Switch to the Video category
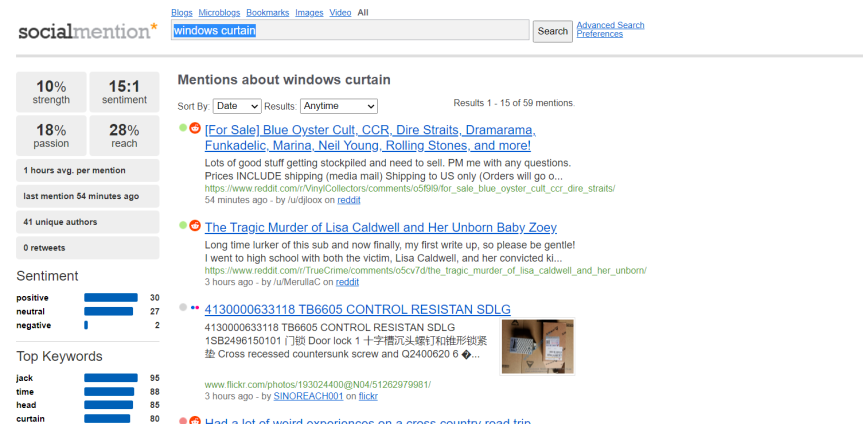The image size is (863, 426). click(x=340, y=12)
